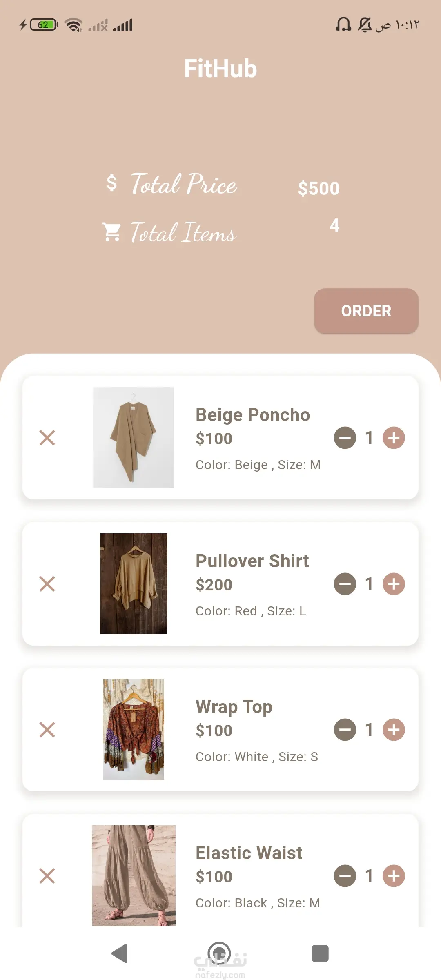Screen dimensions: 441x980
Task: Tap the ORDER button
Action: [x=366, y=311]
